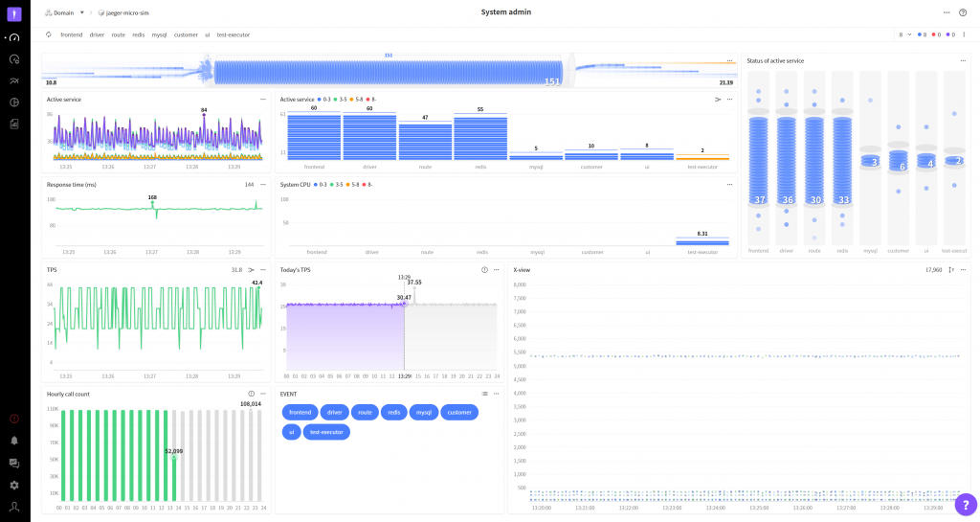The image size is (980, 522).
Task: Click the info icon on Hourly call count
Action: point(251,394)
